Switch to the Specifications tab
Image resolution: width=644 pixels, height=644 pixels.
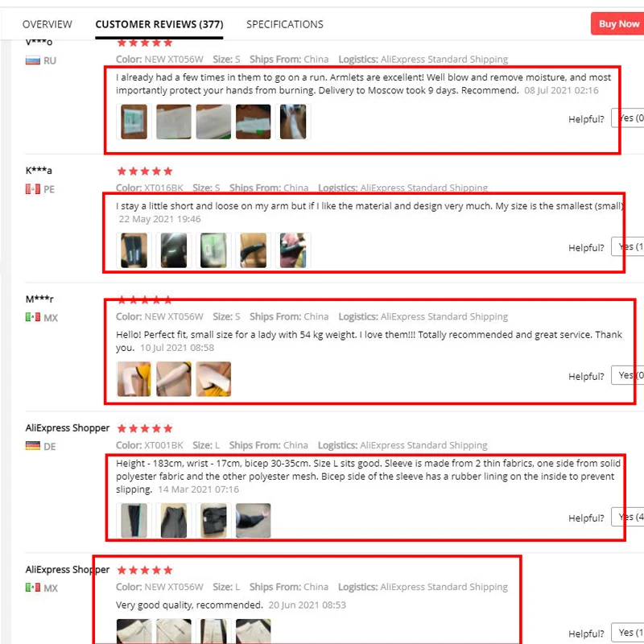coord(285,24)
